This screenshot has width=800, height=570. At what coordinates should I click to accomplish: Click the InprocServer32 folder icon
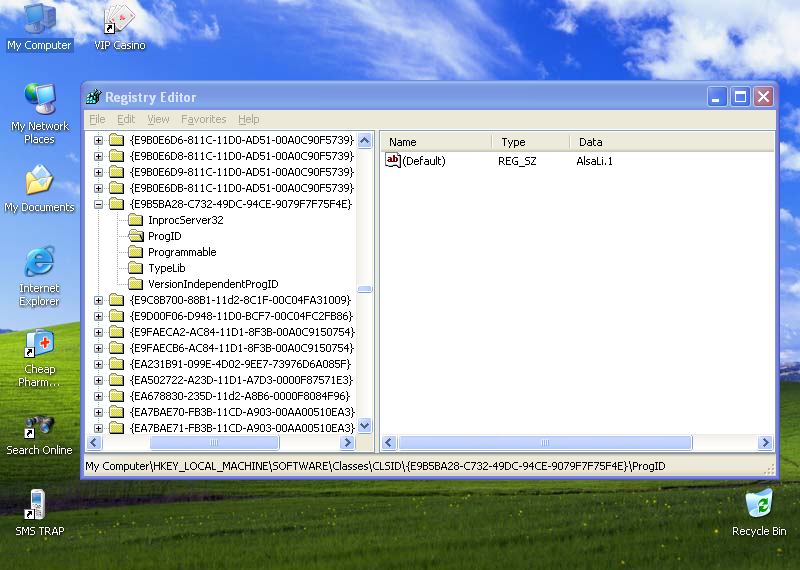(x=135, y=220)
